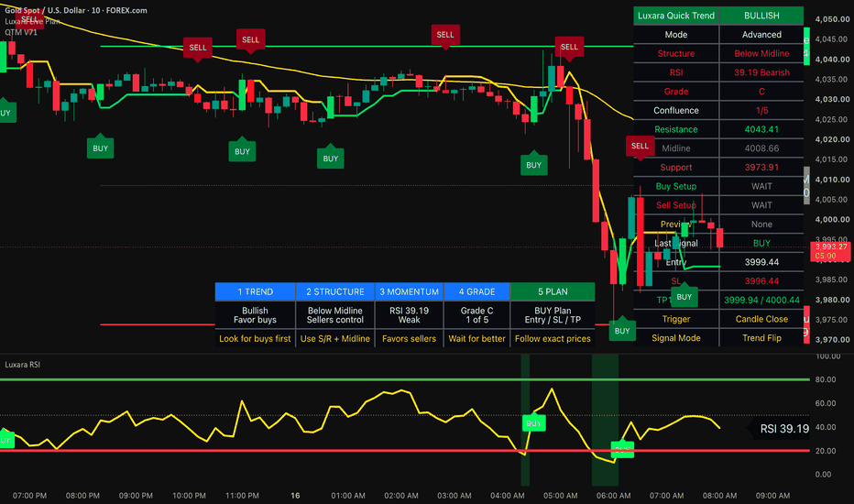The height and width of the screenshot is (504, 854).
Task: Click the BUY marker below the 01:00 AM candles
Action: (x=331, y=158)
